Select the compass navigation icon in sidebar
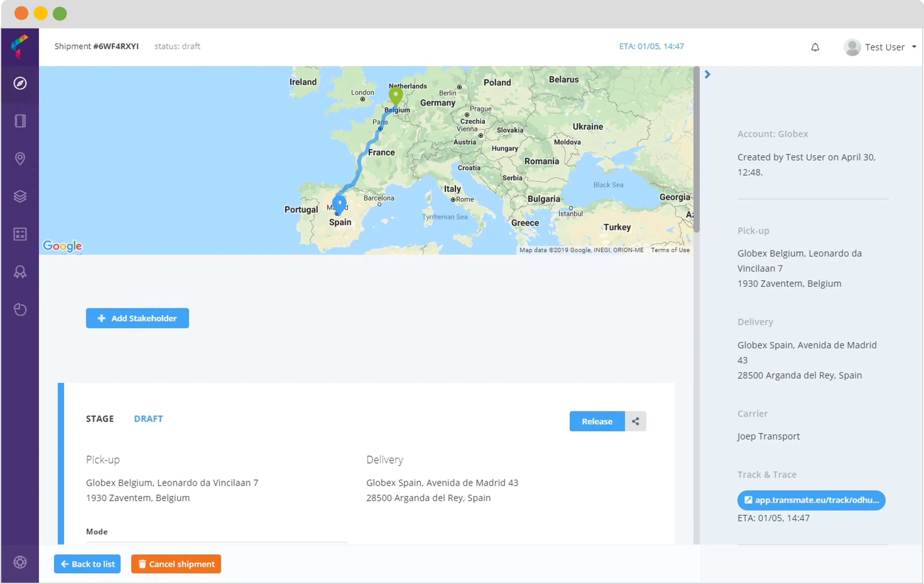Screen dimensions: 924x584 20,83
